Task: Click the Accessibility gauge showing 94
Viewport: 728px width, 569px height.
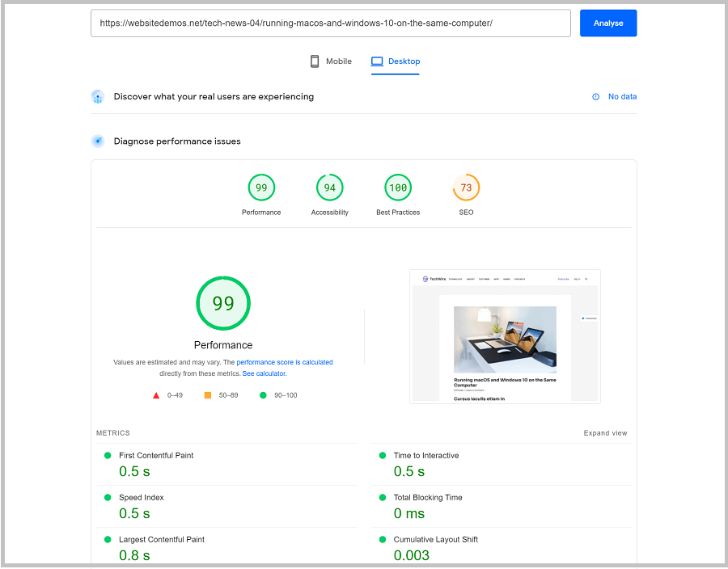Action: click(329, 187)
